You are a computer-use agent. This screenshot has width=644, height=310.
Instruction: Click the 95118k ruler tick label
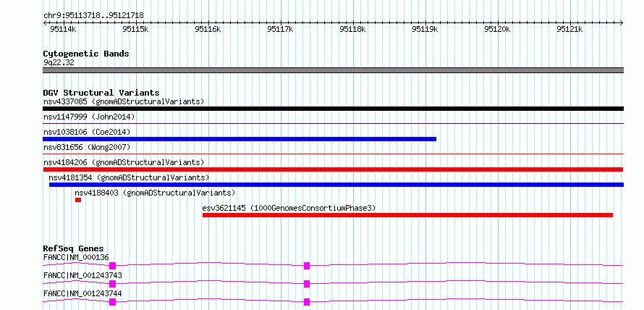[352, 29]
